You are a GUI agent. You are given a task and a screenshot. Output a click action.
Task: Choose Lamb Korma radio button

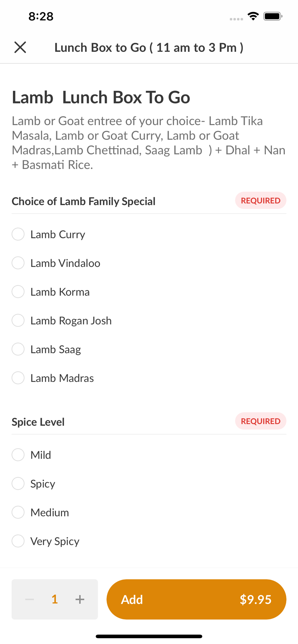(x=18, y=292)
